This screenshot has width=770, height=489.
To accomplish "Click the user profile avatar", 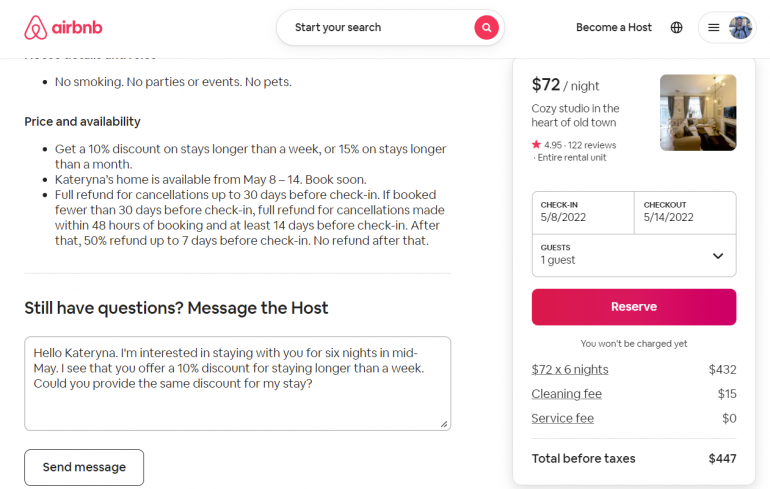I will [x=740, y=28].
